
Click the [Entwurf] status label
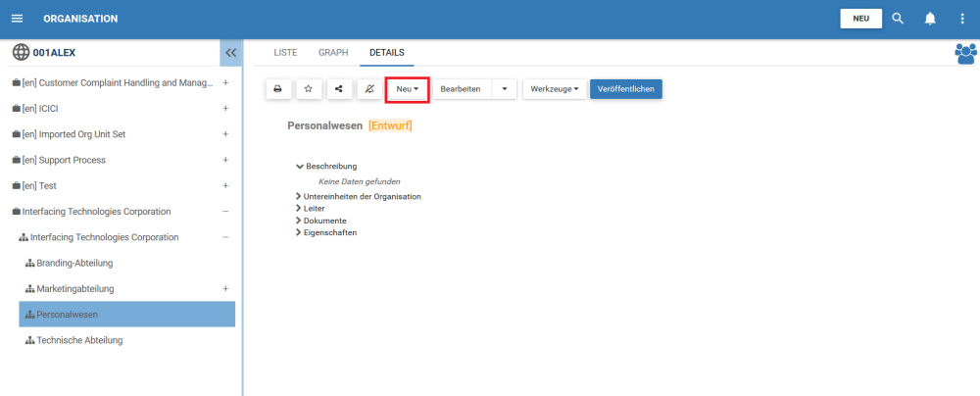click(390, 125)
